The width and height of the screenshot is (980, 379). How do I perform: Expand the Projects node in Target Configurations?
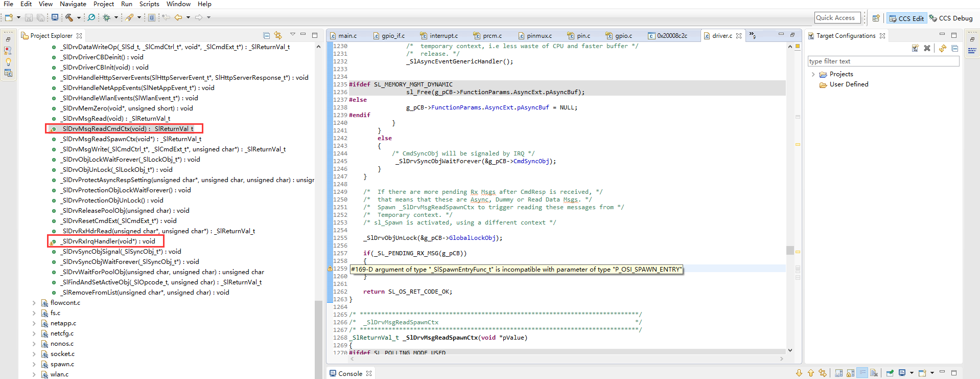[x=813, y=74]
